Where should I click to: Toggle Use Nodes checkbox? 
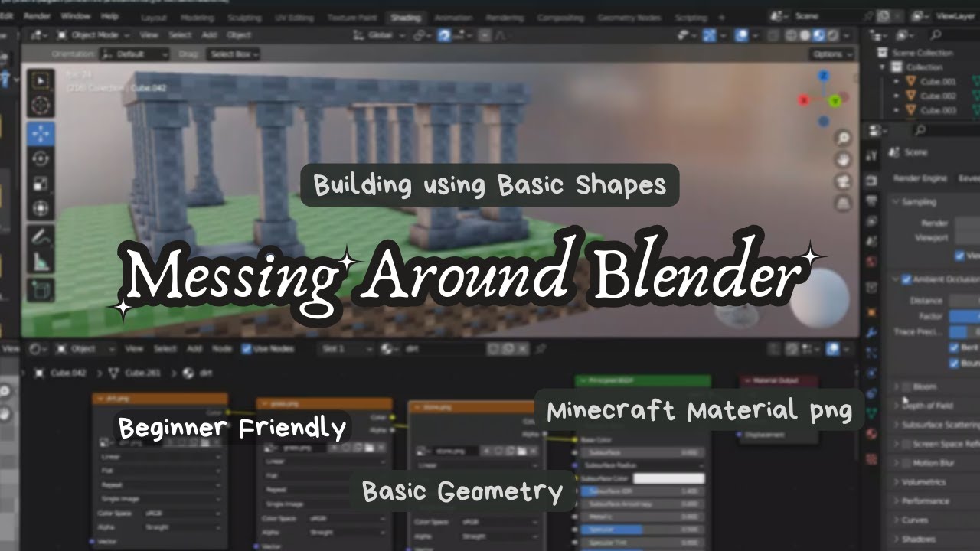click(247, 349)
